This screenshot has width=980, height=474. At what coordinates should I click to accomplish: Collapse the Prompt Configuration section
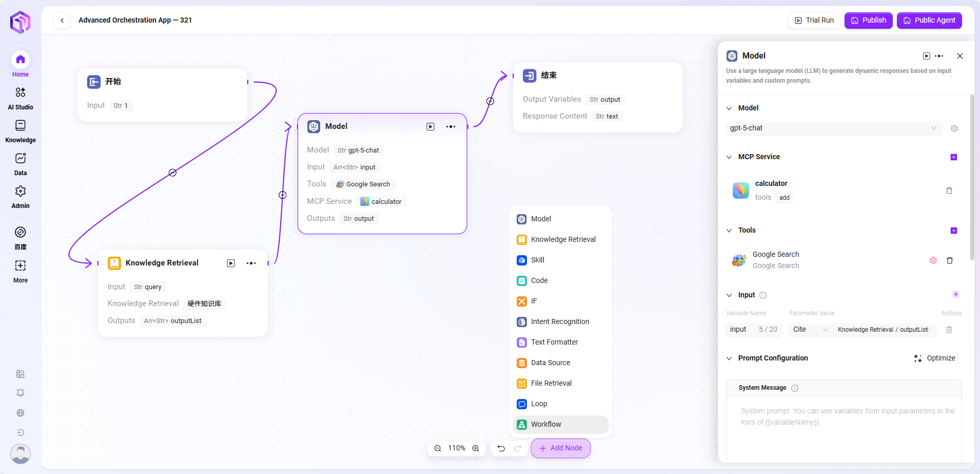729,358
